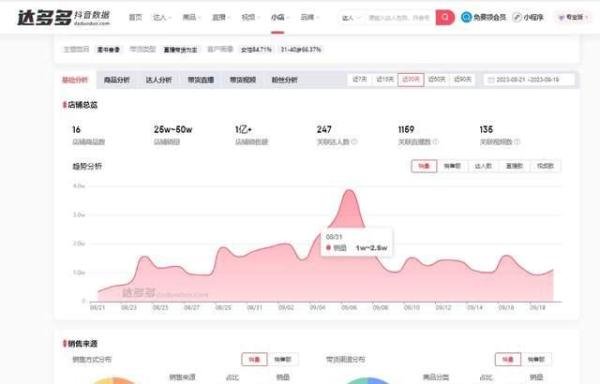The image size is (600, 384).
Task: Focus the search keyword input field
Action: (399, 18)
